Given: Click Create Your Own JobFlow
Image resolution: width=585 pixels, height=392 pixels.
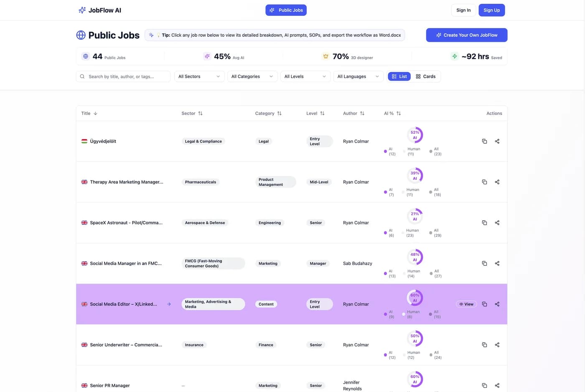Looking at the screenshot, I should pos(466,35).
